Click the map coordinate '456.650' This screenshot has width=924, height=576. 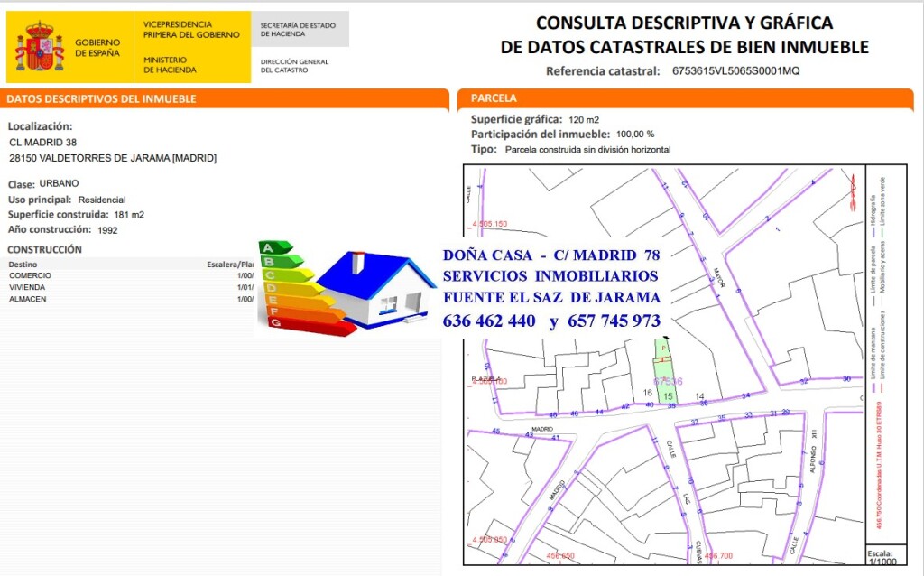click(x=559, y=555)
